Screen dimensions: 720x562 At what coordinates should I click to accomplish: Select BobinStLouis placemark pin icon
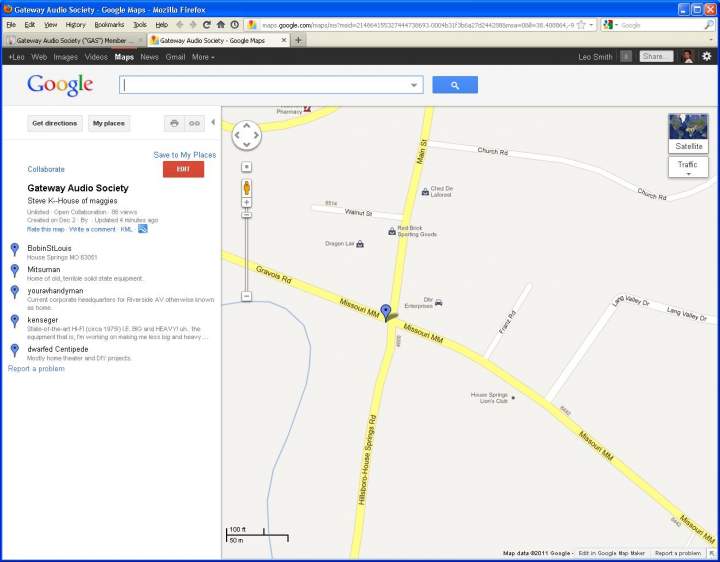tap(15, 249)
